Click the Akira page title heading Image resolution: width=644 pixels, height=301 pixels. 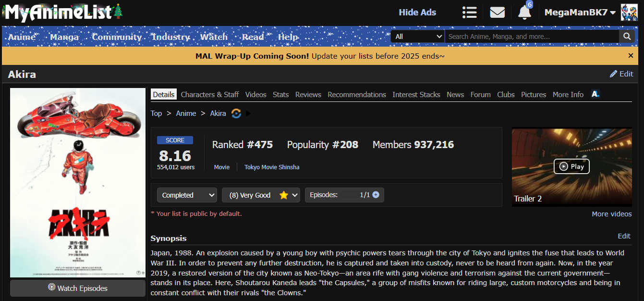click(22, 74)
